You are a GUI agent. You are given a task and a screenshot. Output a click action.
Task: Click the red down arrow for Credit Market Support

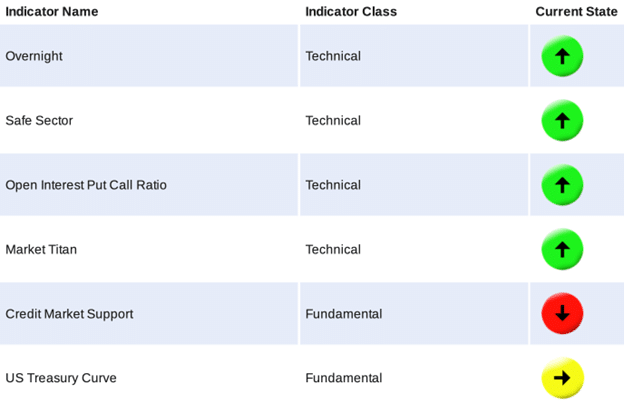[x=562, y=313]
